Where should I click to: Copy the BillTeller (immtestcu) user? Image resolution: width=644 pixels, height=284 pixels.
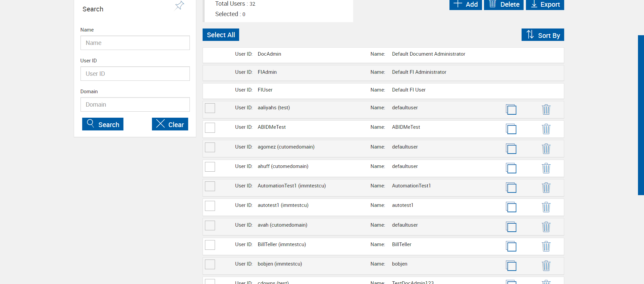511,246
